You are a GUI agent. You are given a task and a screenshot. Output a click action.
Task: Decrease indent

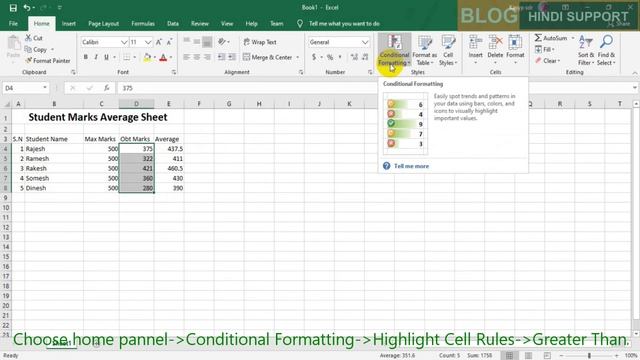tap(222, 57)
